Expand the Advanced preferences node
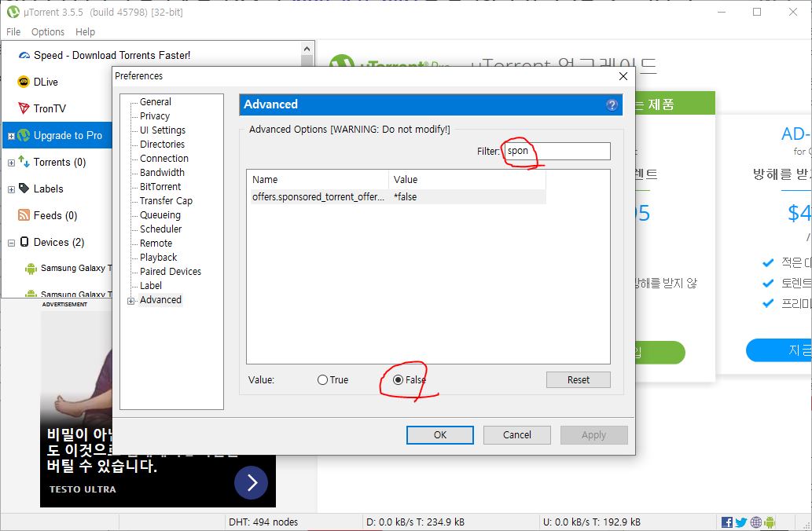 pyautogui.click(x=131, y=301)
